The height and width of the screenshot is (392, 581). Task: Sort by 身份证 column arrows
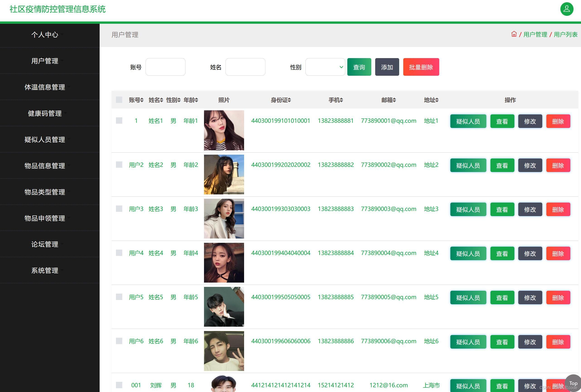[x=289, y=100]
